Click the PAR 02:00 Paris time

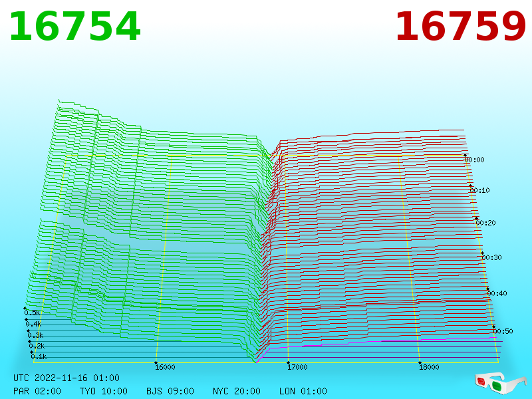point(37,391)
